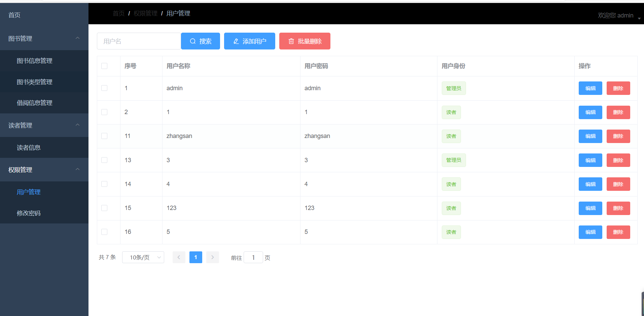Viewport: 644px width, 316px height.
Task: Check the row checkbox for 序号 13
Action: (104, 160)
